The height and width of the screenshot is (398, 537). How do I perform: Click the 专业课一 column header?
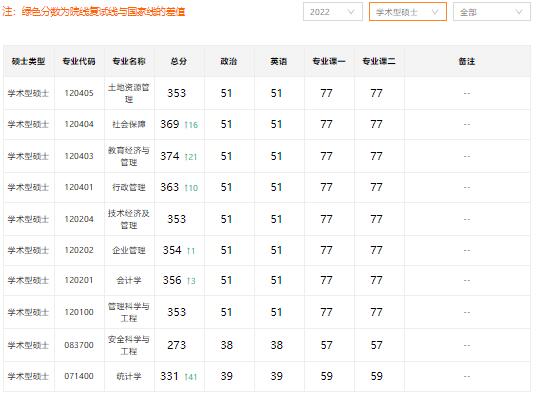(x=329, y=61)
